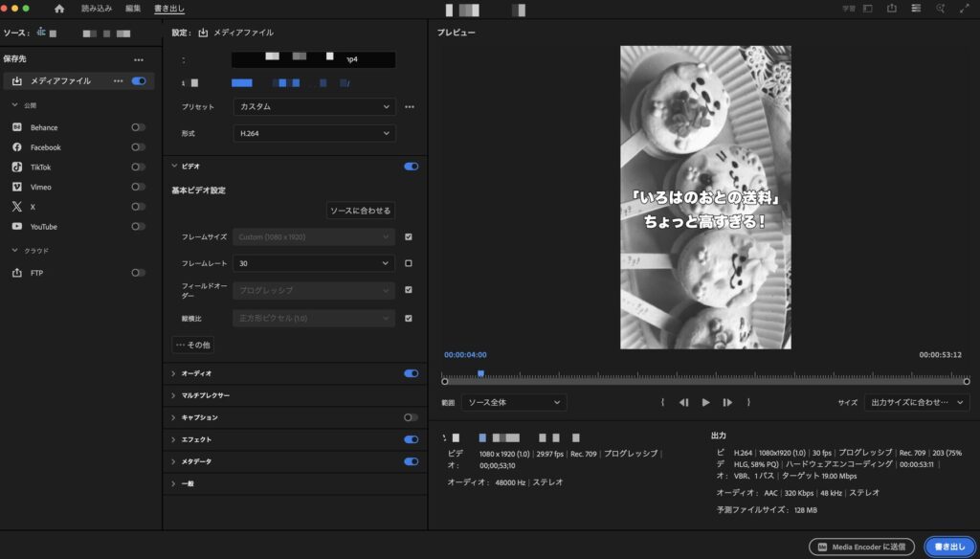Click the playhead on the preview timeline
The width and height of the screenshot is (980, 559).
(481, 372)
